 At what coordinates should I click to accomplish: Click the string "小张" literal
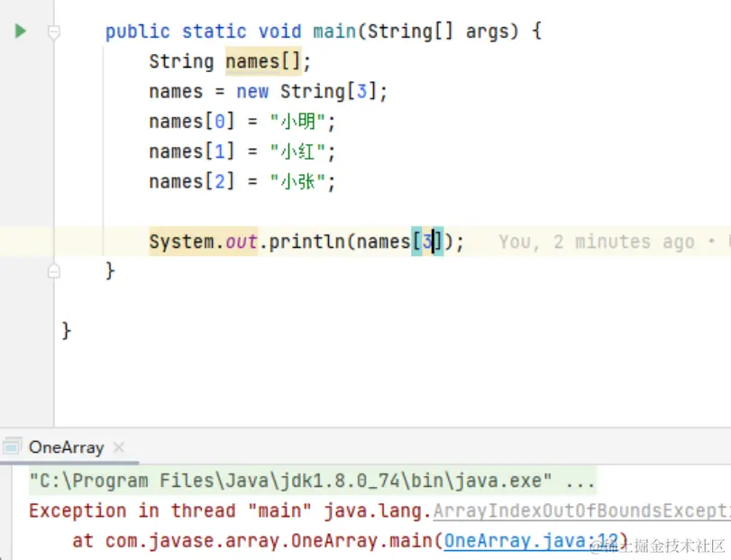298,182
